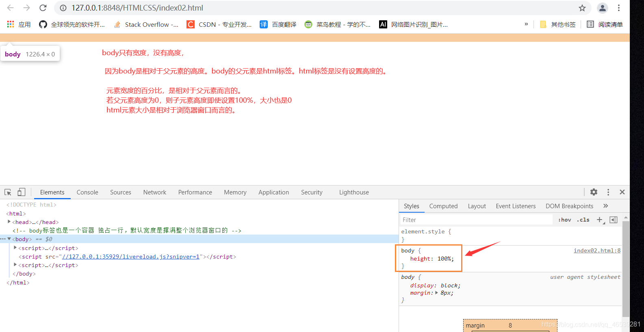Open the index02.html:8 source link

(x=597, y=250)
